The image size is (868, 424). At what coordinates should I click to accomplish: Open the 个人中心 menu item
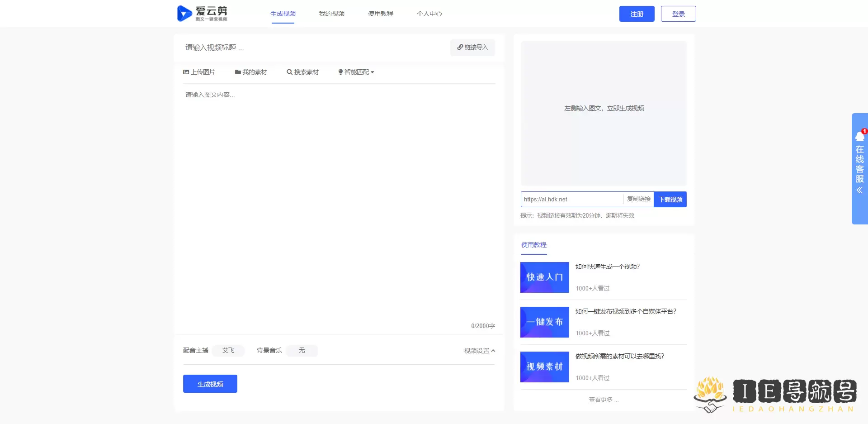429,14
